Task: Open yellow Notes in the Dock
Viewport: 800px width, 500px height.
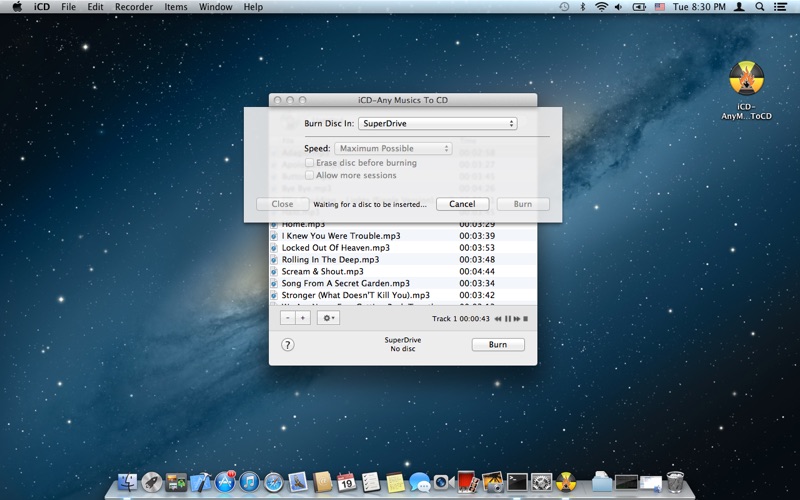Action: click(x=395, y=482)
